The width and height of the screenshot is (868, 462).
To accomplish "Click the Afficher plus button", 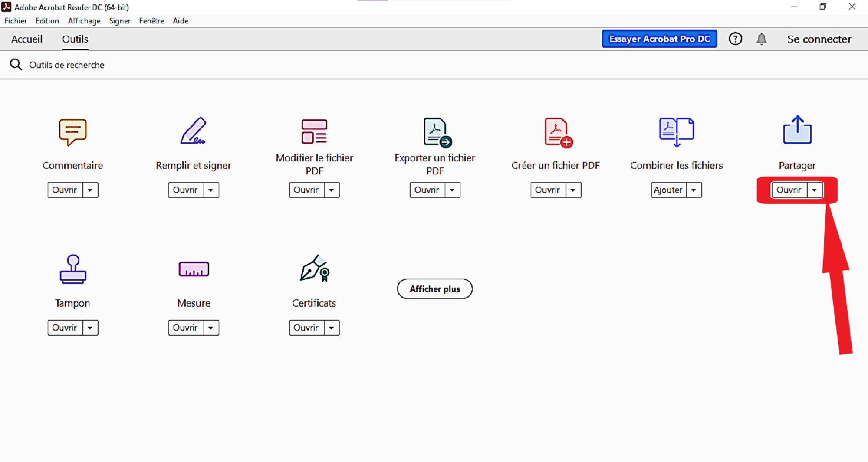I will (434, 289).
